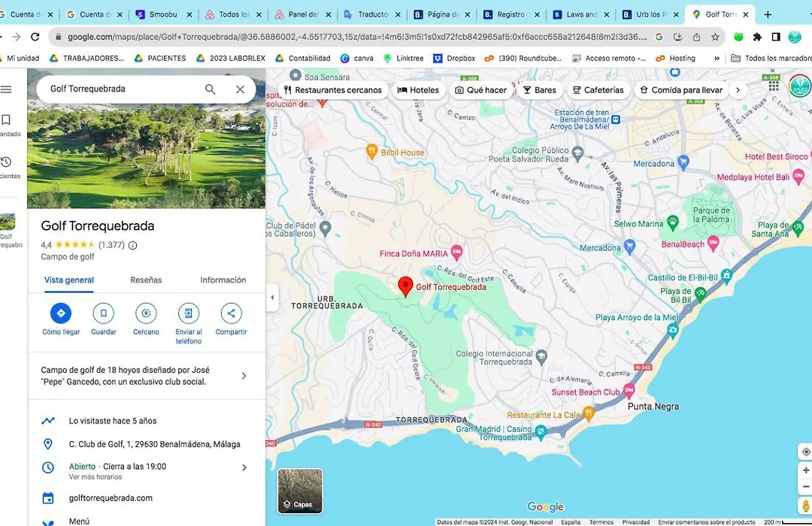Switch to the Información tab
The image size is (812, 526).
click(223, 280)
